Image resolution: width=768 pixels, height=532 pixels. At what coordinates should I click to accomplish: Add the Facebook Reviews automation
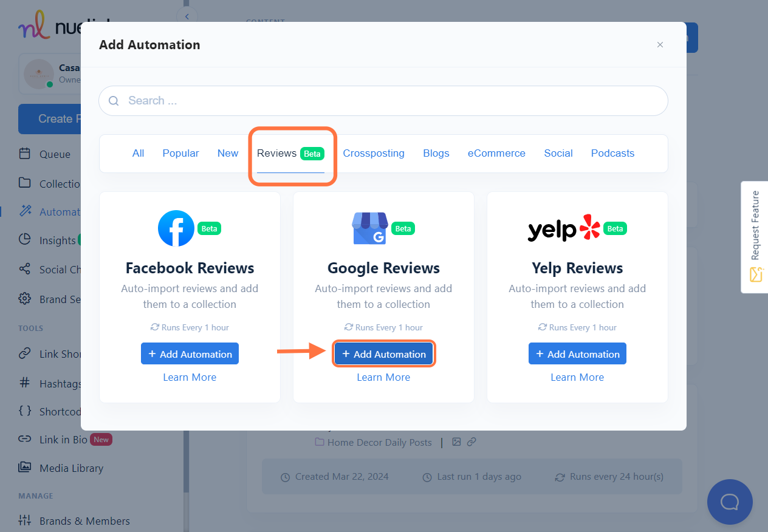pos(190,354)
